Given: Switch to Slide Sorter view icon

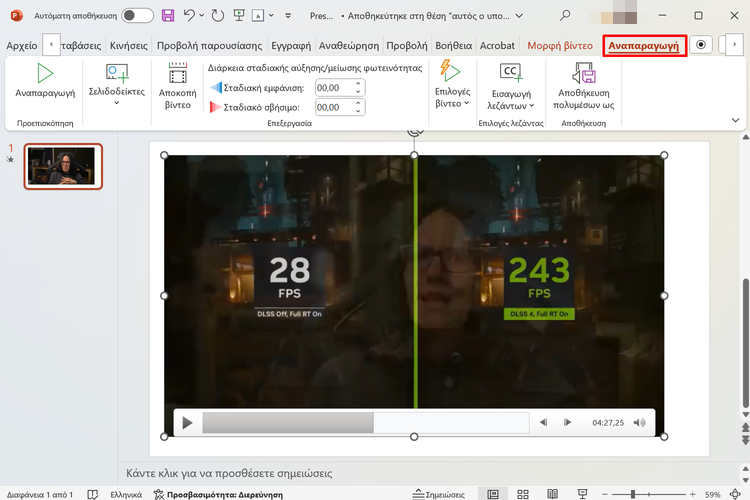Looking at the screenshot, I should [x=523, y=494].
